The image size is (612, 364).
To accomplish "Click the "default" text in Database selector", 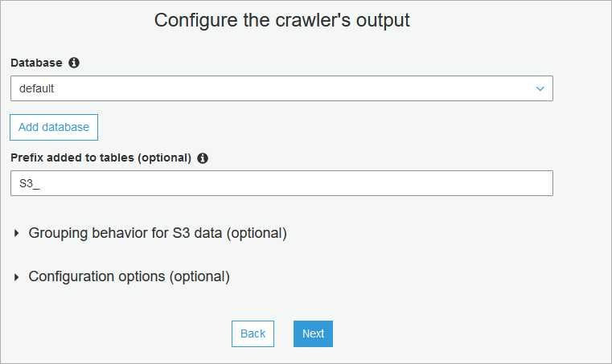I will (37, 88).
